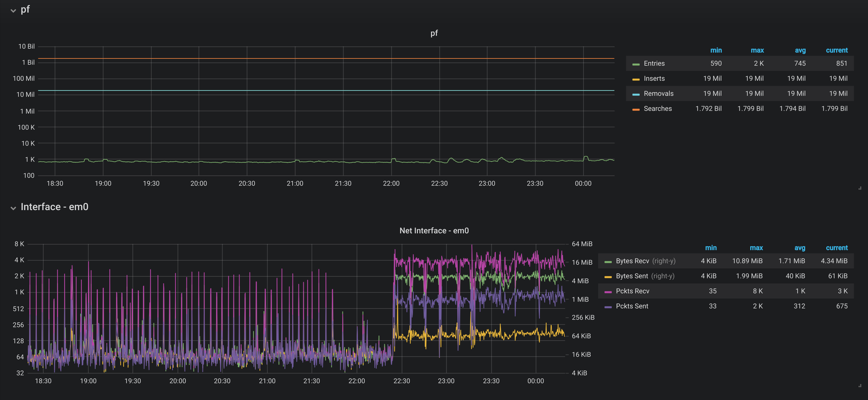The width and height of the screenshot is (868, 400).
Task: Collapse the pf dashboard row chevron
Action: click(x=13, y=10)
